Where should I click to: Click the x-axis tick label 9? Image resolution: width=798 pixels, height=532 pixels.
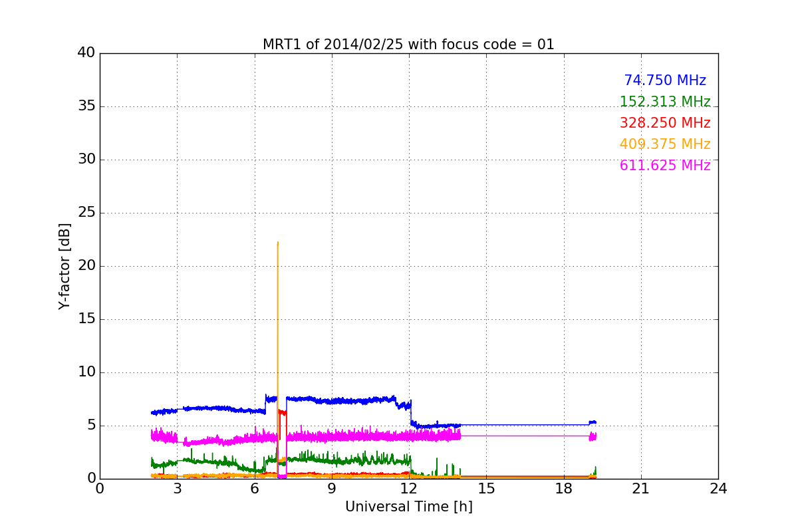coord(332,489)
